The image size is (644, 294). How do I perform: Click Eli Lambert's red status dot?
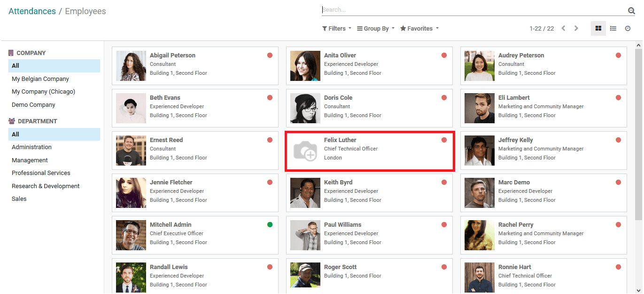pos(618,98)
